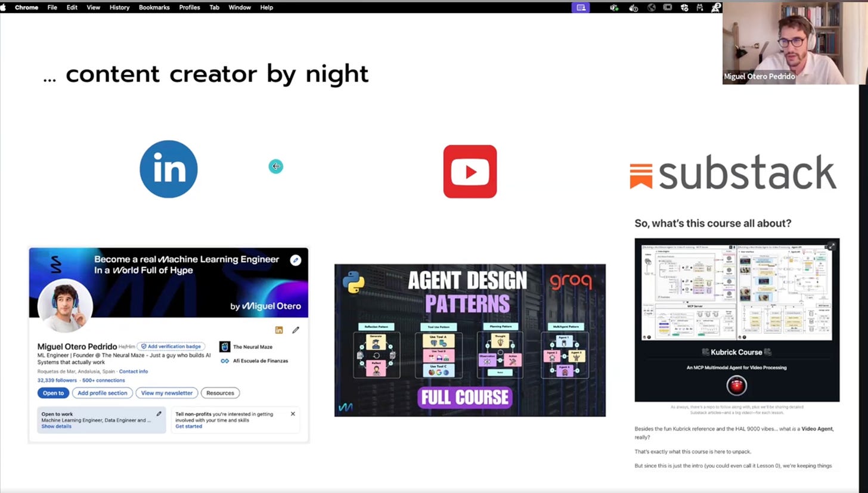Click the 500+ connections link
The width and height of the screenshot is (868, 493).
pos(104,380)
